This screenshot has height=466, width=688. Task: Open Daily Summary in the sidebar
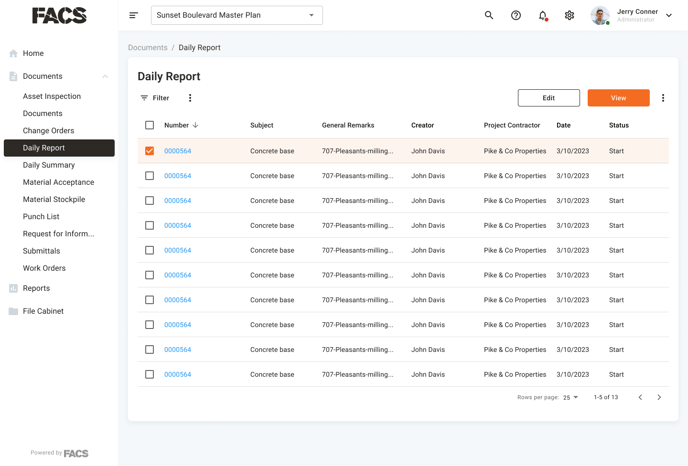click(49, 165)
